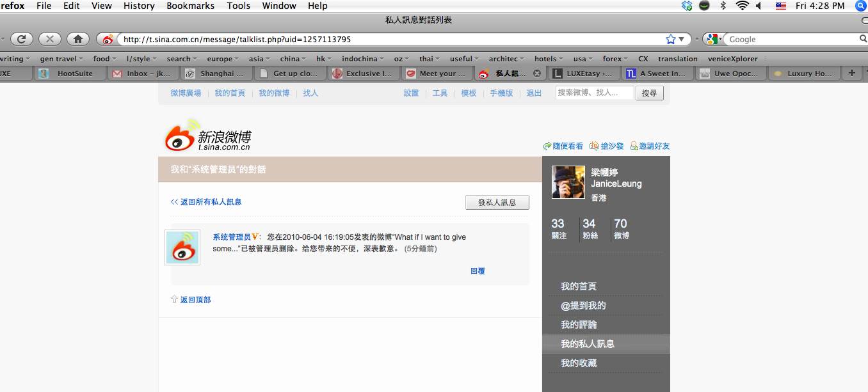Switch to the Inbox Gmail tab
Screen dimensions: 868x392
[x=142, y=74]
